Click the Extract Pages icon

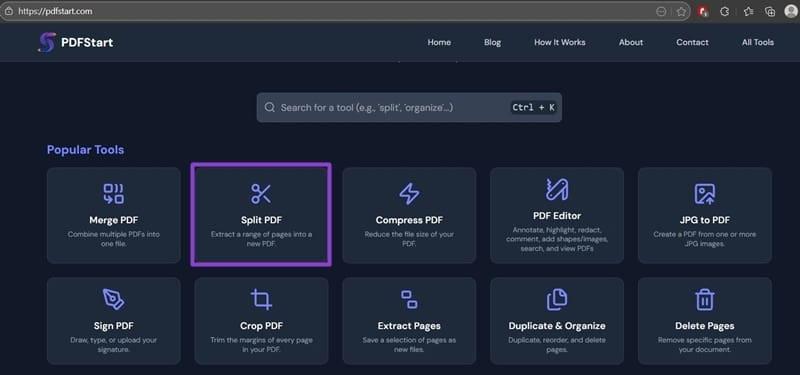tap(409, 299)
